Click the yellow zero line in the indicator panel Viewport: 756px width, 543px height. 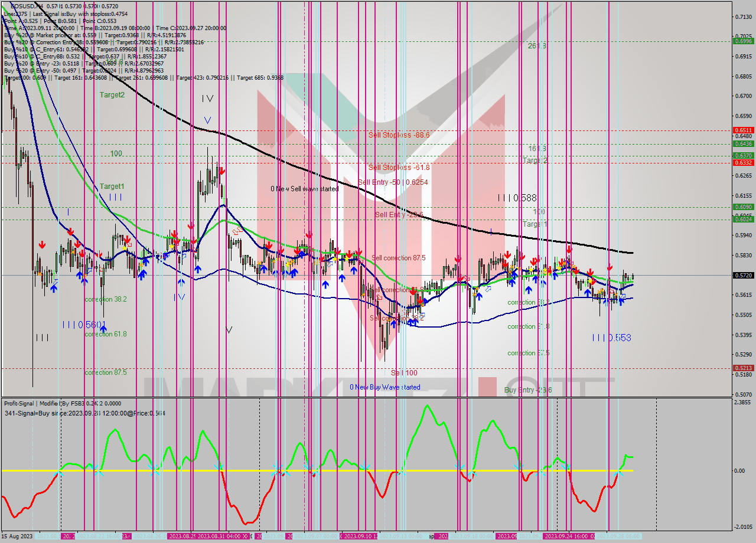click(x=354, y=471)
